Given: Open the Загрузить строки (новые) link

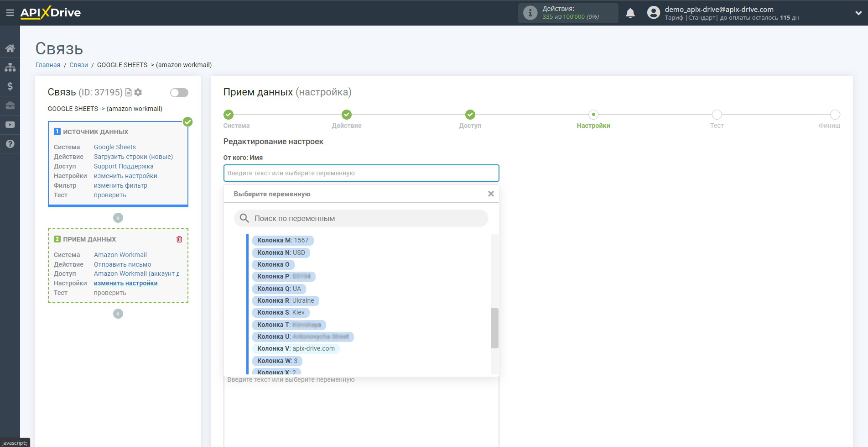Looking at the screenshot, I should click(133, 157).
